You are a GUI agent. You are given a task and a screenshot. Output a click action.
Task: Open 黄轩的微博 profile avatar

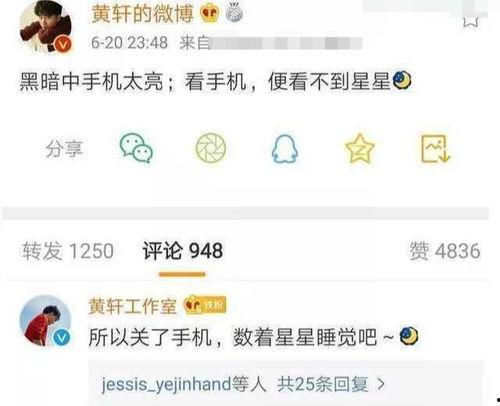coord(46,27)
